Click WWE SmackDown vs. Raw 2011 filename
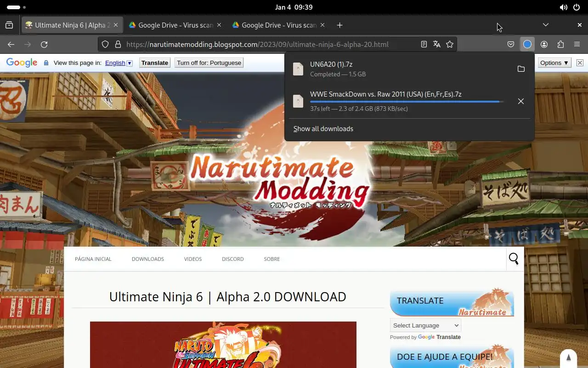This screenshot has width=588, height=368. (386, 94)
